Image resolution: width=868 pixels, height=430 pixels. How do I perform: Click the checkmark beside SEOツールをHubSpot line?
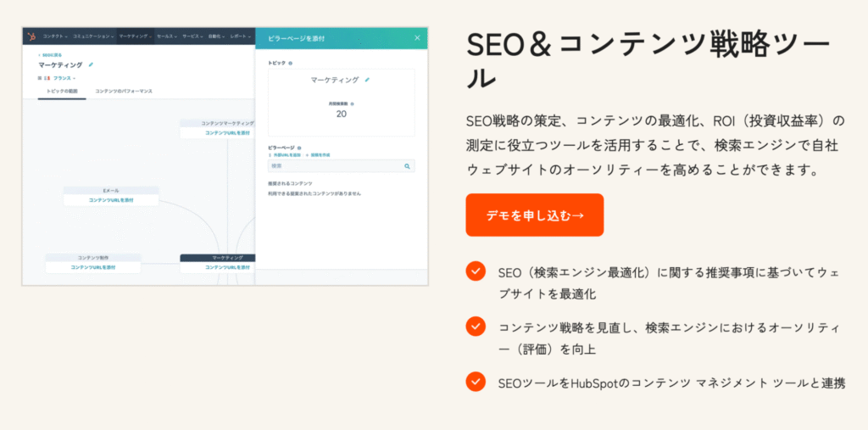coord(476,382)
